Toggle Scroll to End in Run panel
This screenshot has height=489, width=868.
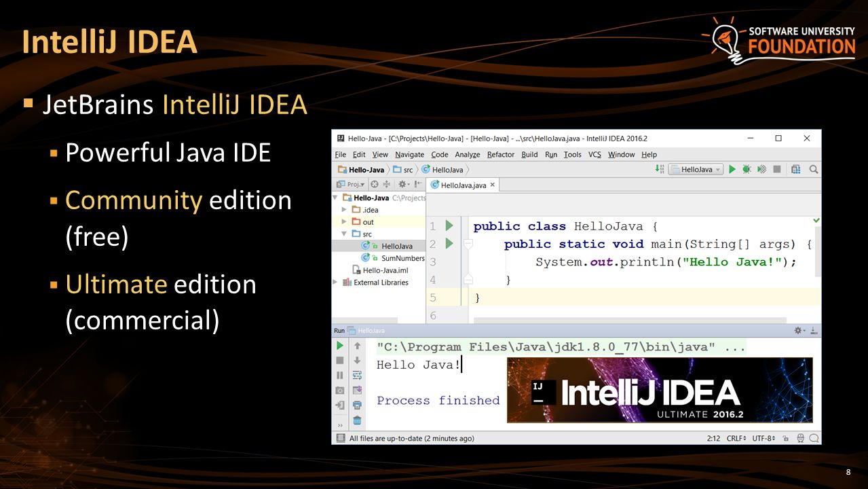pos(357,390)
